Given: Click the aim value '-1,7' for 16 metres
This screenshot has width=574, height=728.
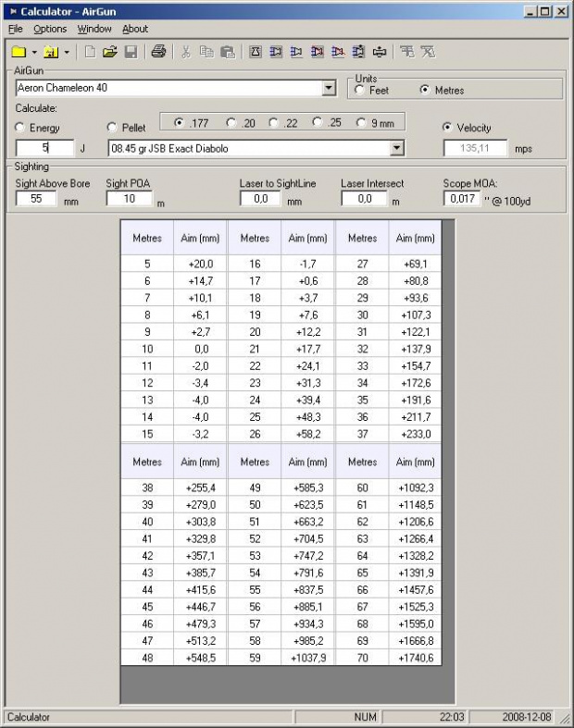Looking at the screenshot, I should pos(307,264).
